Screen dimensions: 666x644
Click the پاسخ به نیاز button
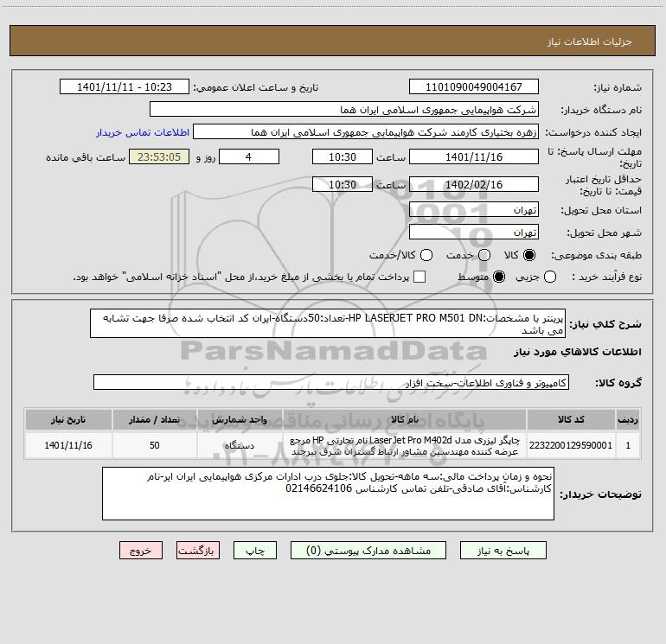[x=503, y=551]
